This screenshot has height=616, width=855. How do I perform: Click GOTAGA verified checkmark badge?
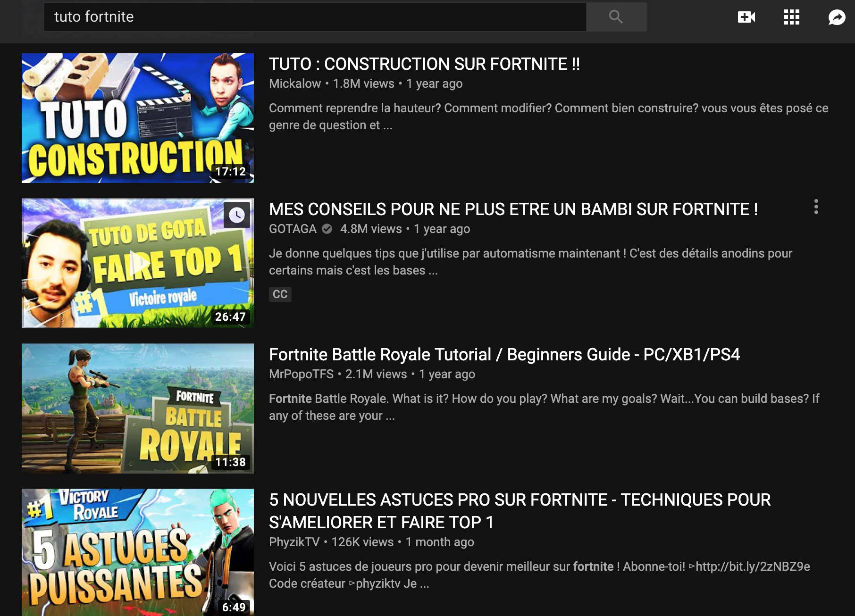tap(327, 229)
